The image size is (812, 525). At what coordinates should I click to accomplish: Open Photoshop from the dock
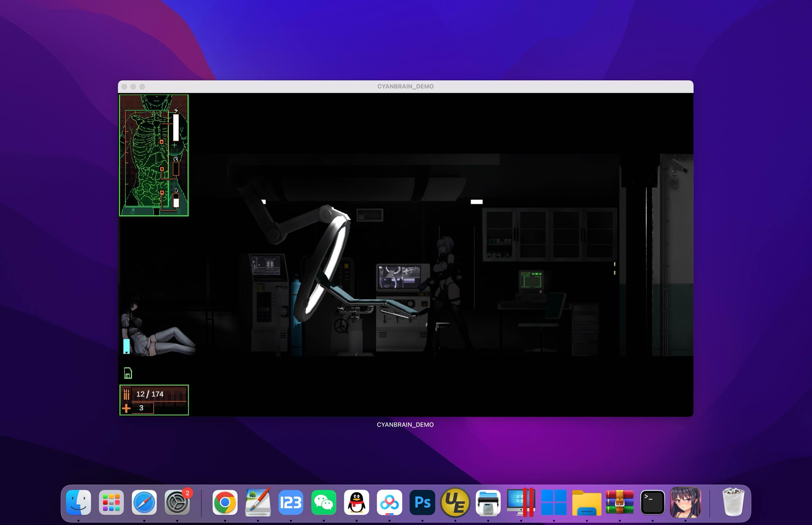coord(422,502)
